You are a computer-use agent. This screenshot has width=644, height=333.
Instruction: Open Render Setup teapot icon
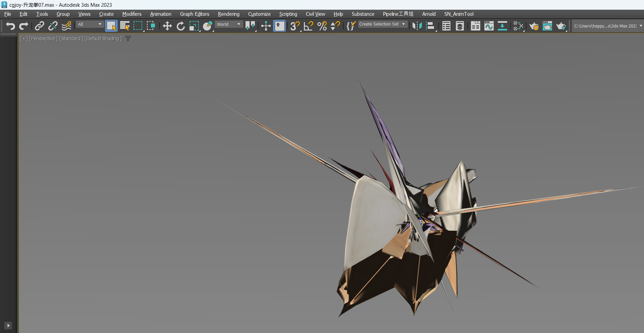pyautogui.click(x=534, y=26)
